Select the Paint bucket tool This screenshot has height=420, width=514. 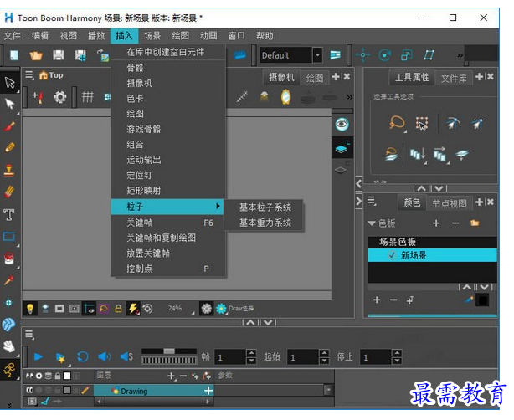click(9, 259)
